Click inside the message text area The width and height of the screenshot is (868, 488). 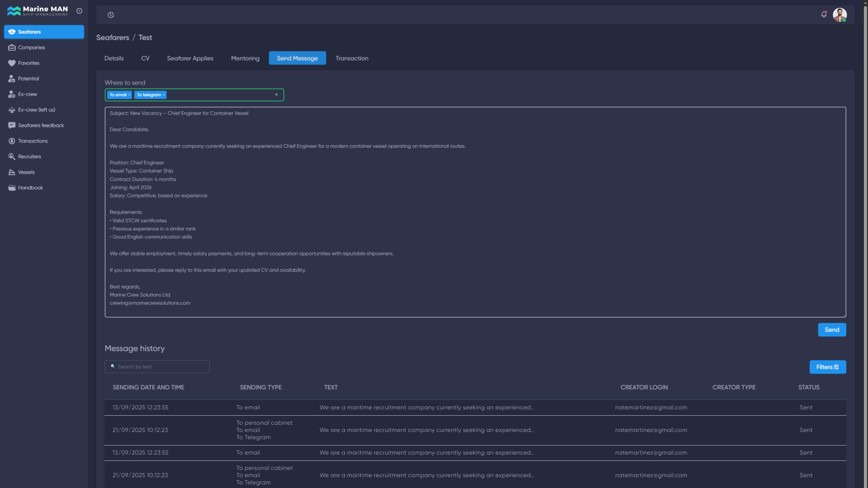[x=475, y=212]
